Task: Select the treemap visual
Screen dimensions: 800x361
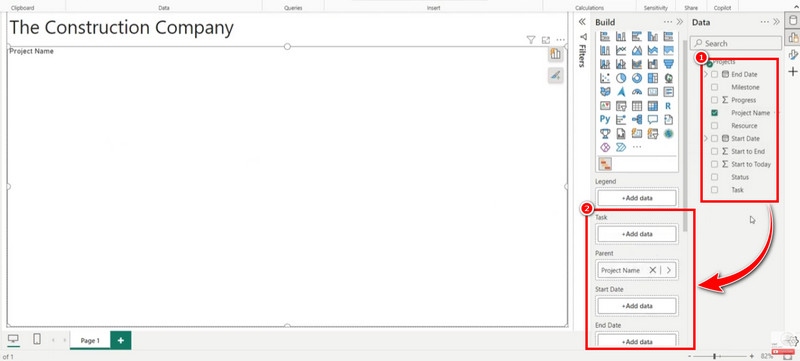Action: coord(653,78)
